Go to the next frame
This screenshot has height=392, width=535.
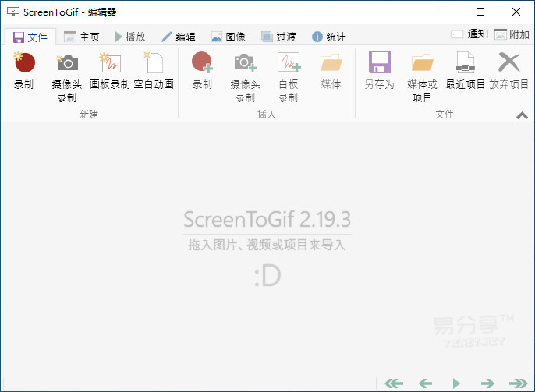[x=487, y=383]
